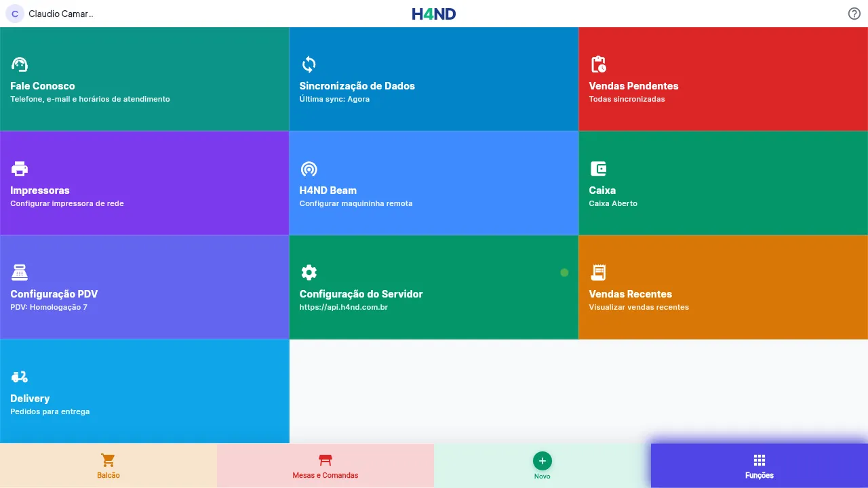Click the green plus Novo icon
This screenshot has height=488, width=868.
[x=542, y=461]
